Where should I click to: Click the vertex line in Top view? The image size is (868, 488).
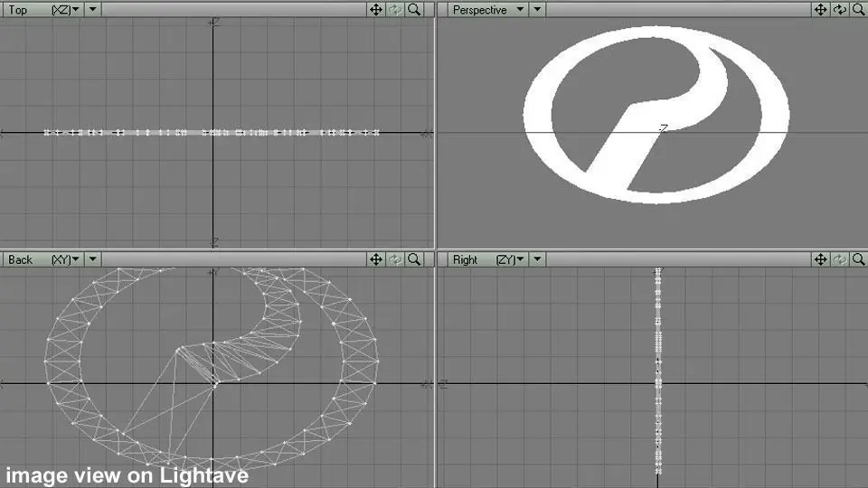[x=212, y=132]
